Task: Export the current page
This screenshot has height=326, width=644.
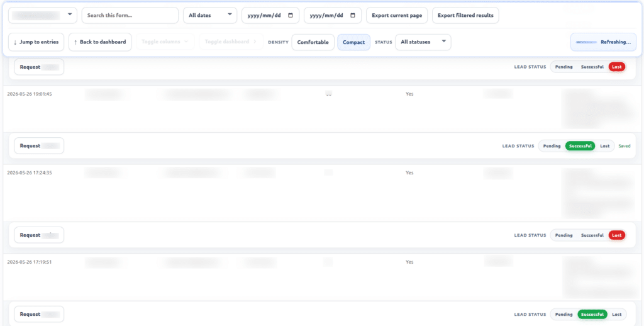Action: point(397,15)
